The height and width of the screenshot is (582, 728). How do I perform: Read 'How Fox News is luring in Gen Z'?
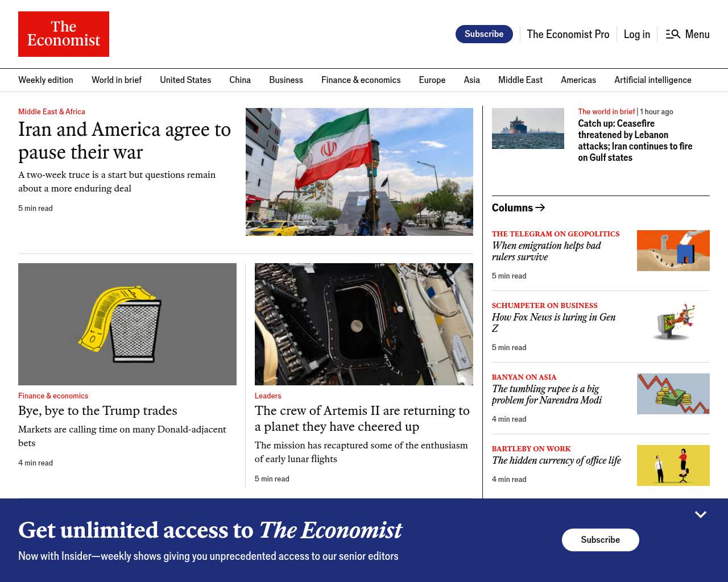pyautogui.click(x=554, y=323)
